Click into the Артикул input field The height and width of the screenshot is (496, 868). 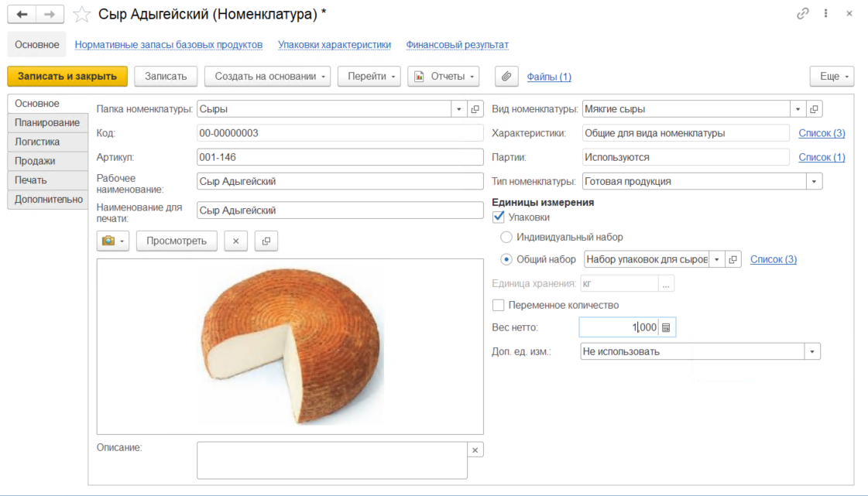[x=340, y=157]
